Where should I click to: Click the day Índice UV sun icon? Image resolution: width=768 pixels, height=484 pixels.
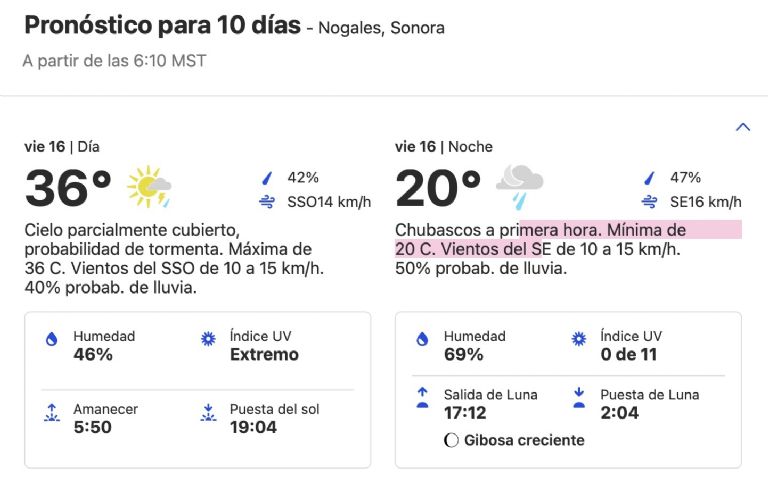(x=208, y=340)
